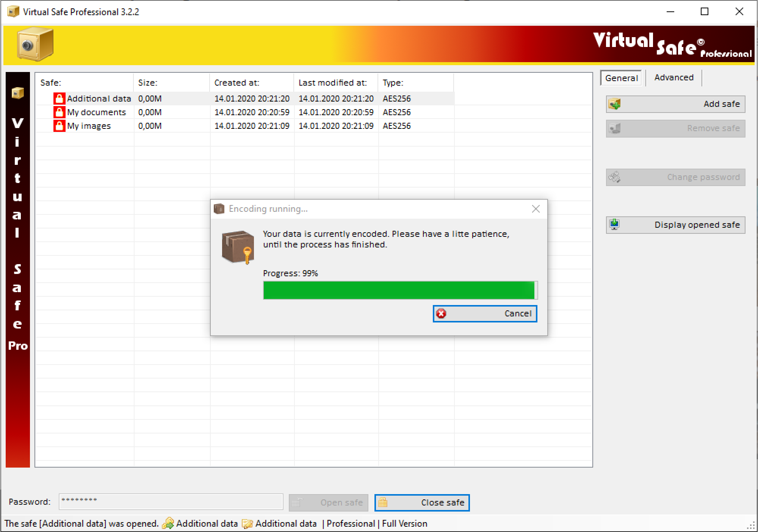
Task: Click the Display opened safe button
Action: pos(675,225)
